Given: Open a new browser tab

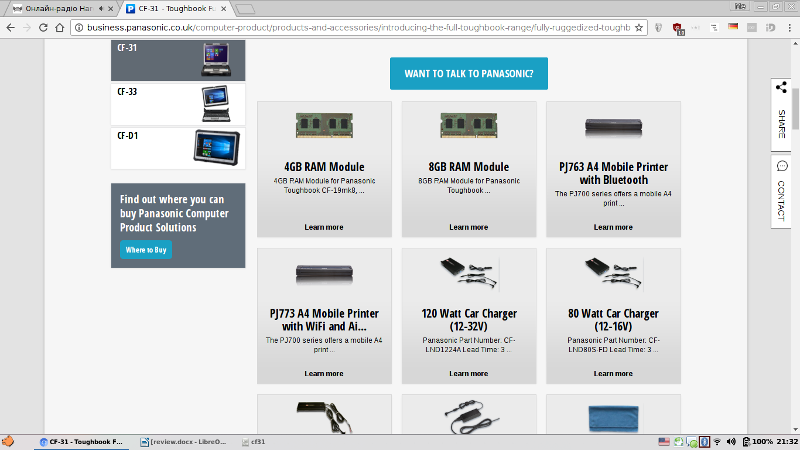Looking at the screenshot, I should (x=245, y=9).
